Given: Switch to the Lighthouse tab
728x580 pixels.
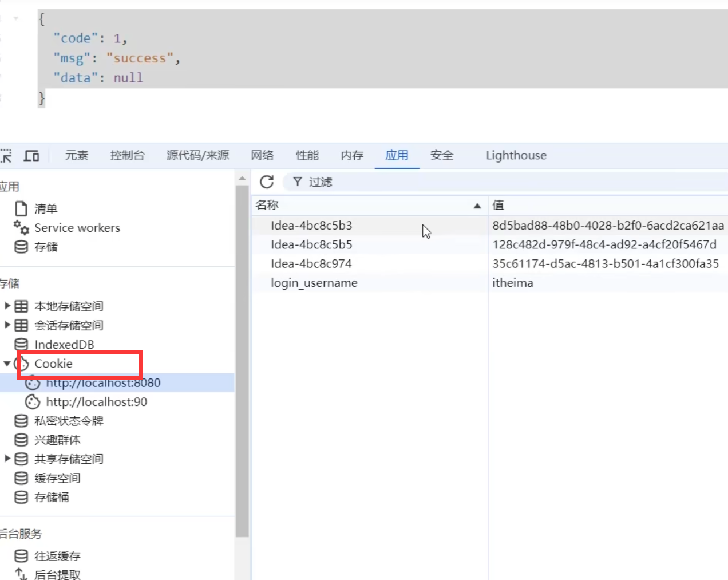Looking at the screenshot, I should pos(516,156).
